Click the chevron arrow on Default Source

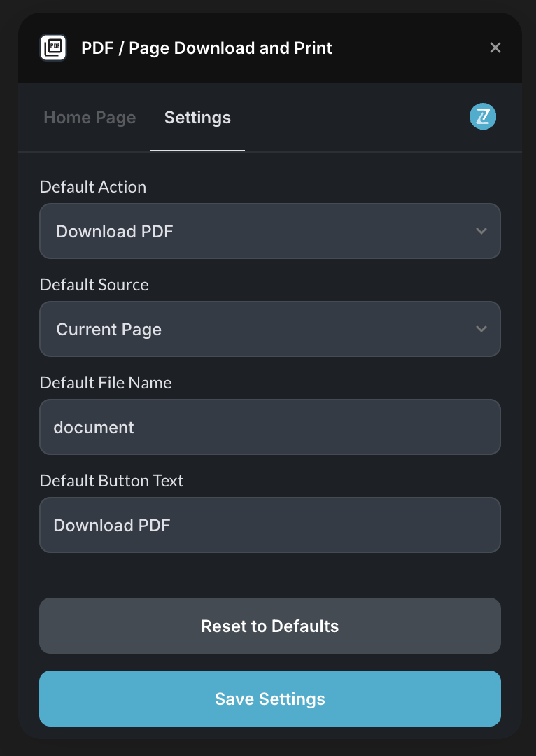click(481, 329)
